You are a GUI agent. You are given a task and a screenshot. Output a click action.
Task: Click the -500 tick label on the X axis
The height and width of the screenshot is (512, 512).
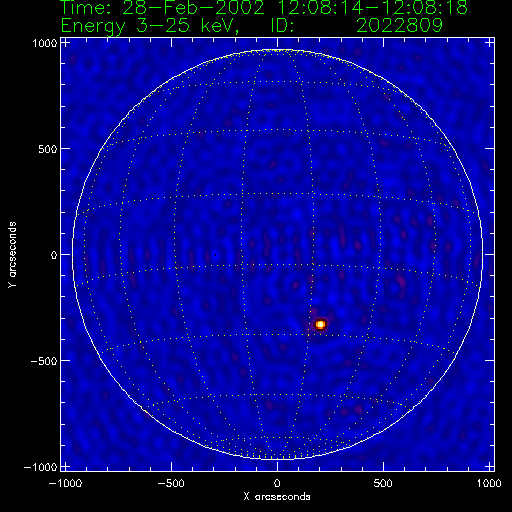(171, 483)
